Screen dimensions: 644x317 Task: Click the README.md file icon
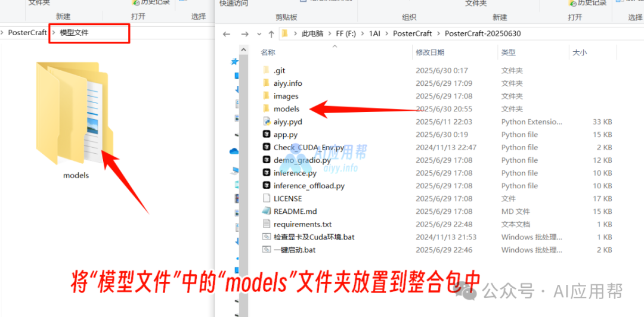267,211
